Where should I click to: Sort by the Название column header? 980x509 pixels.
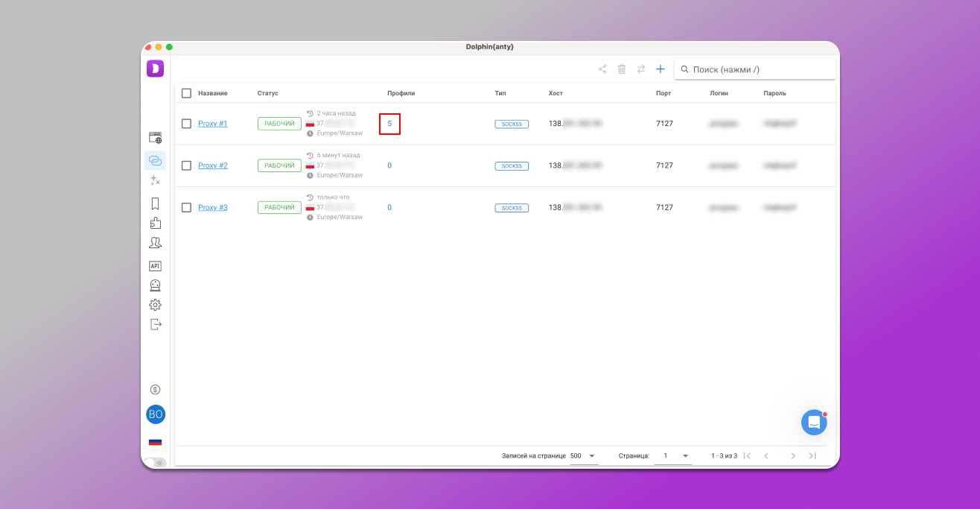(x=212, y=93)
